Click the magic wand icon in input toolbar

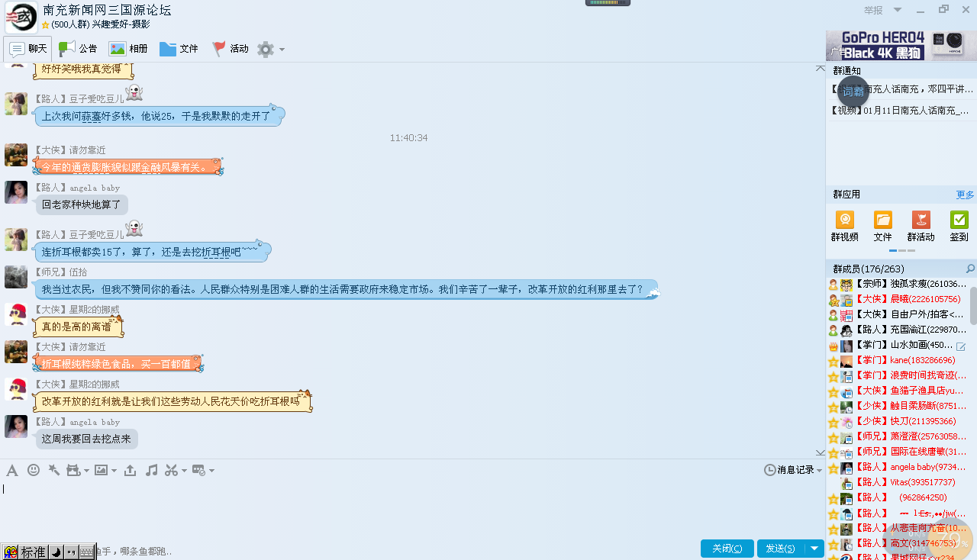click(53, 470)
